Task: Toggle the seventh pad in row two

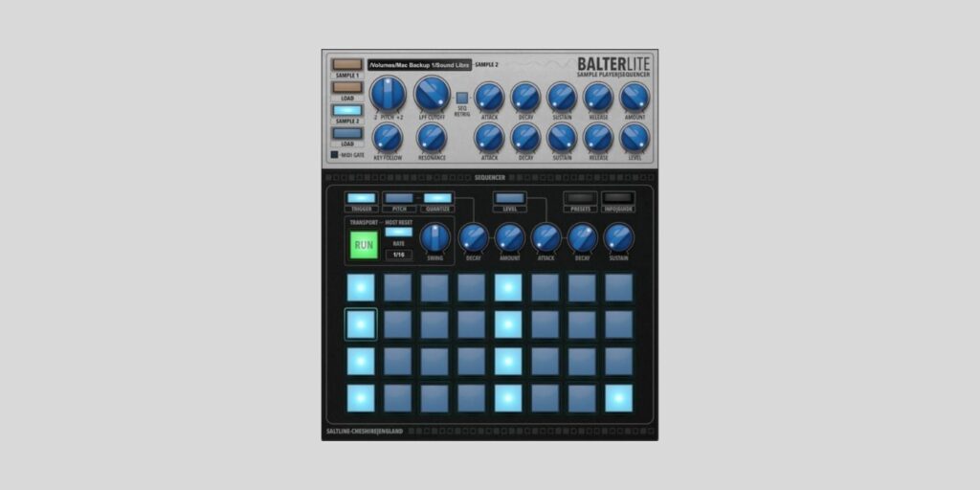Action: pyautogui.click(x=582, y=324)
